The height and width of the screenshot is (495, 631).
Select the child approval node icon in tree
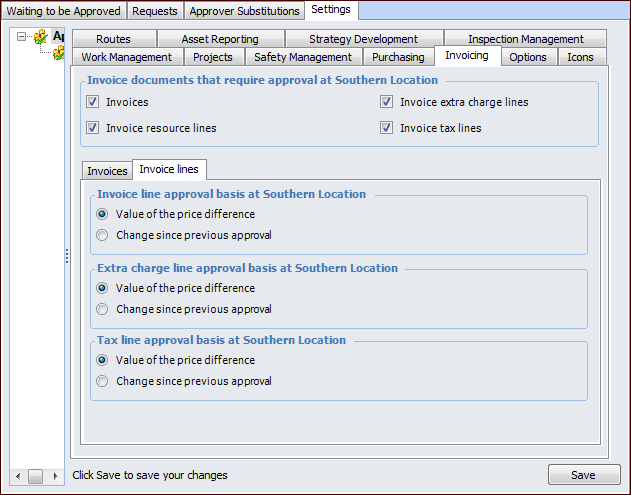(x=58, y=53)
